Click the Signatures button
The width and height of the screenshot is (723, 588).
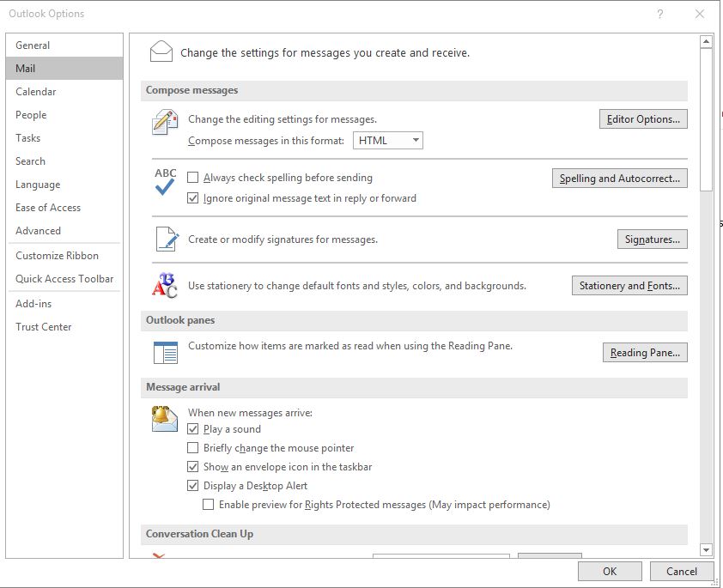[653, 239]
